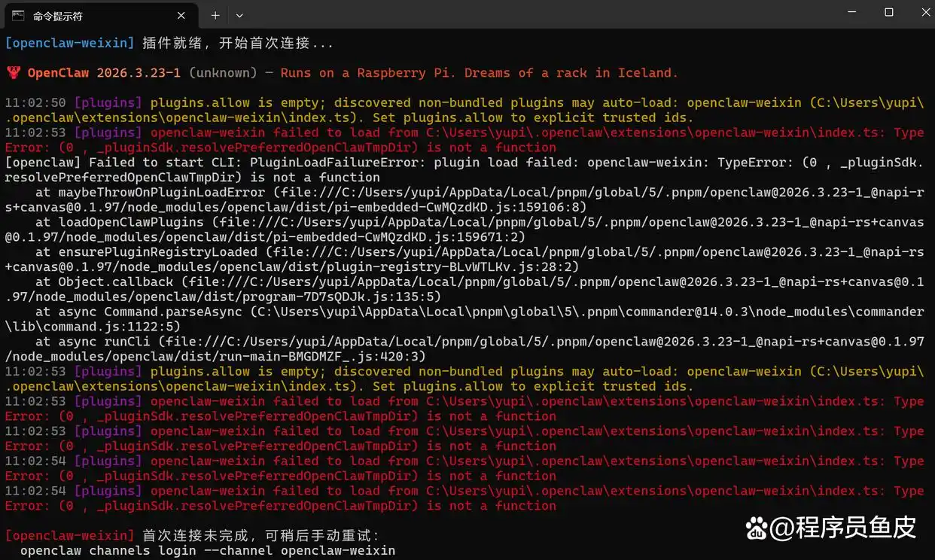
Task: Click the Restore Down window control
Action: (x=888, y=12)
